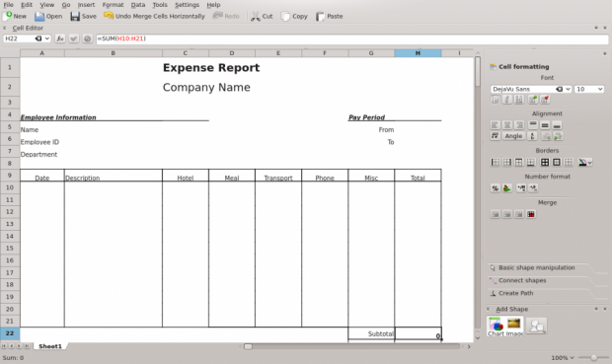This screenshot has width=612, height=364.
Task: Open the Tools menu
Action: [160, 5]
